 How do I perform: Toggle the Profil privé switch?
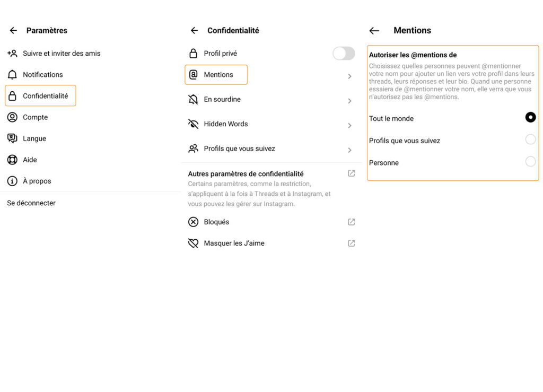tap(344, 54)
